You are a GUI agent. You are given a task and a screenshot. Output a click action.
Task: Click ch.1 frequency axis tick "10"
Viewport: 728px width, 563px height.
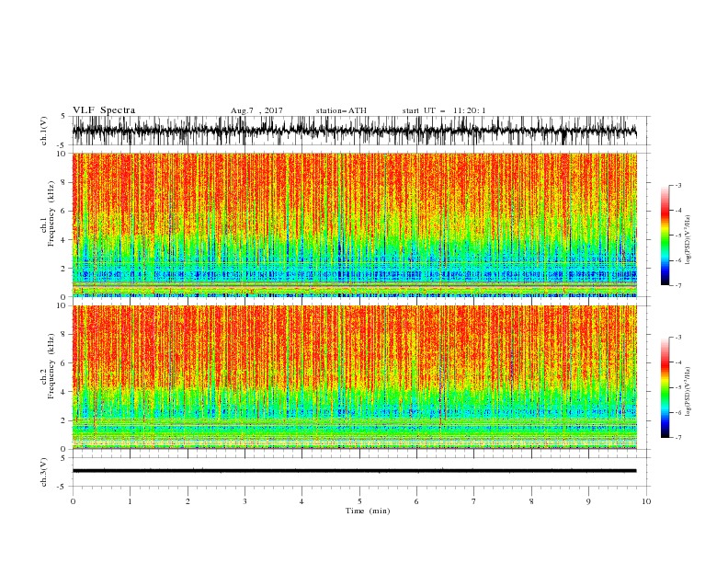point(62,154)
